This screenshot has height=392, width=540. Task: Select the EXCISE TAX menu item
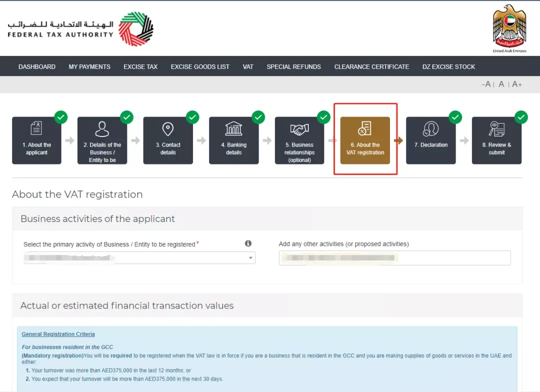click(140, 66)
